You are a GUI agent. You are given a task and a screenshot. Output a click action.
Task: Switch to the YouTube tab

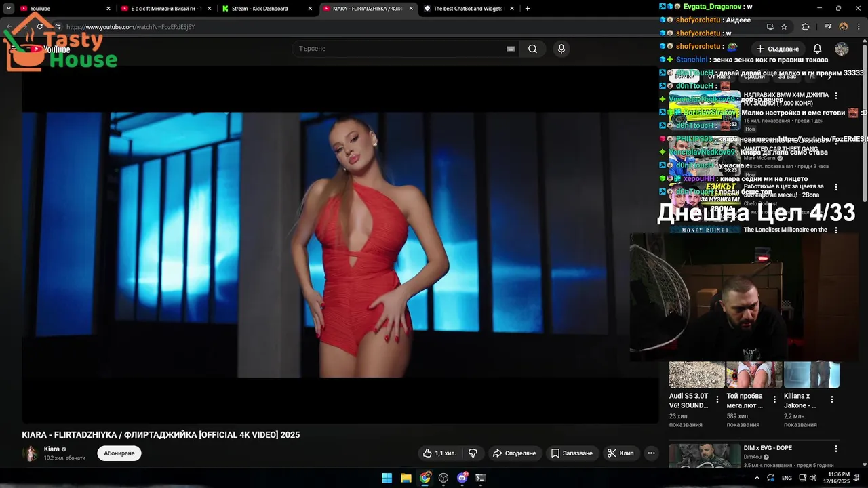pyautogui.click(x=64, y=9)
